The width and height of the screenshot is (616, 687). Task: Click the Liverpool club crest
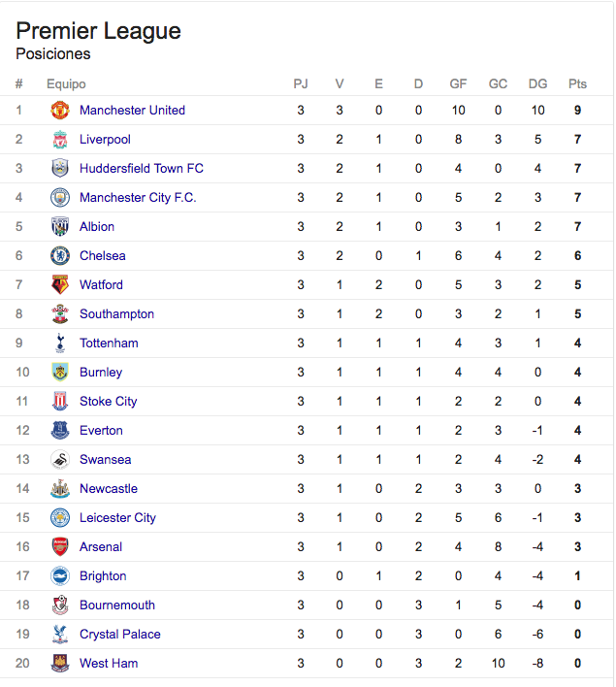(x=60, y=140)
